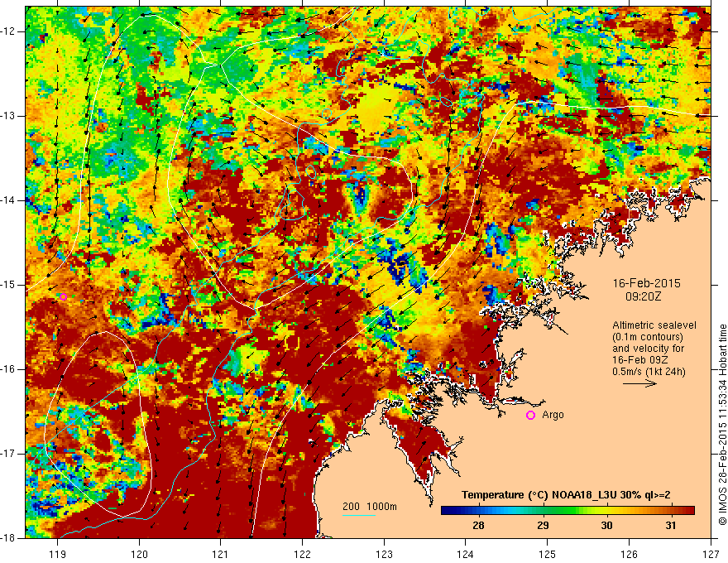The image size is (728, 563).
Task: Click the cyan bathymetry legend line
Action: click(359, 515)
